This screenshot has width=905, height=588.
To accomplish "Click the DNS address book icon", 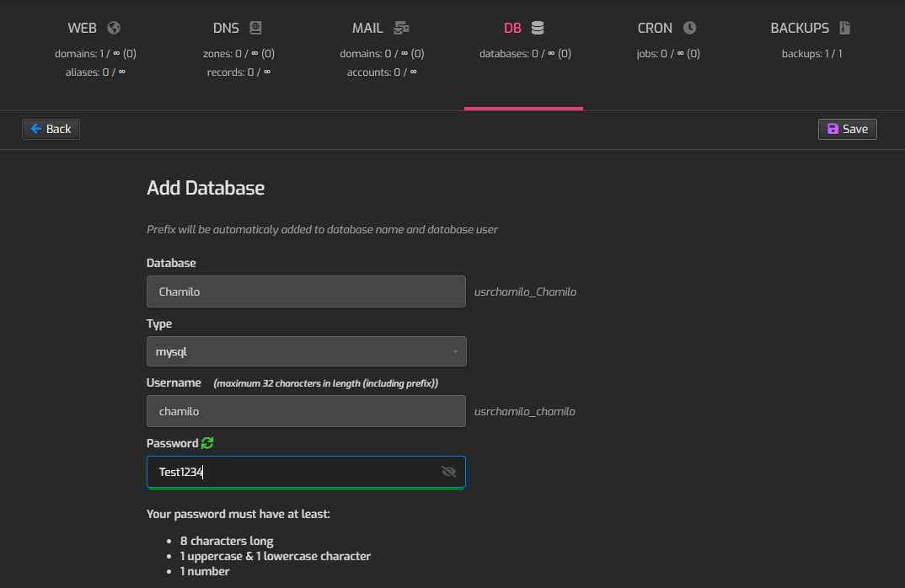I will (x=255, y=28).
